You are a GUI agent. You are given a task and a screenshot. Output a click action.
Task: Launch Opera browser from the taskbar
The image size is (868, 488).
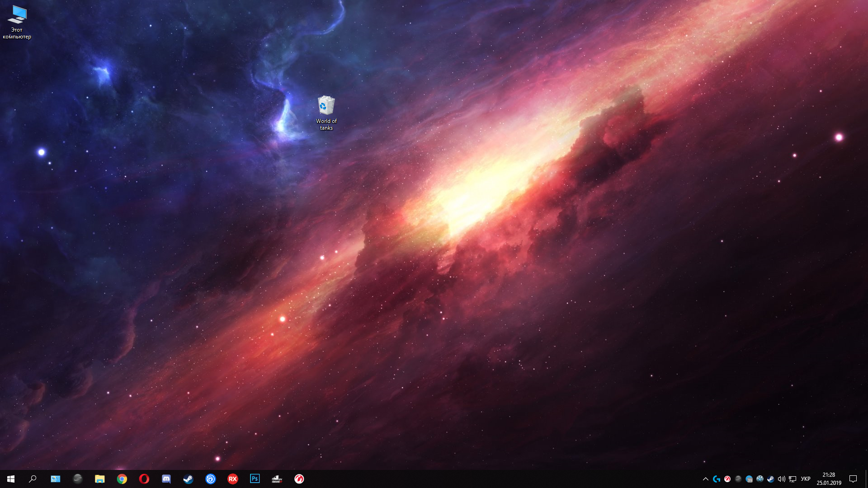pyautogui.click(x=144, y=479)
